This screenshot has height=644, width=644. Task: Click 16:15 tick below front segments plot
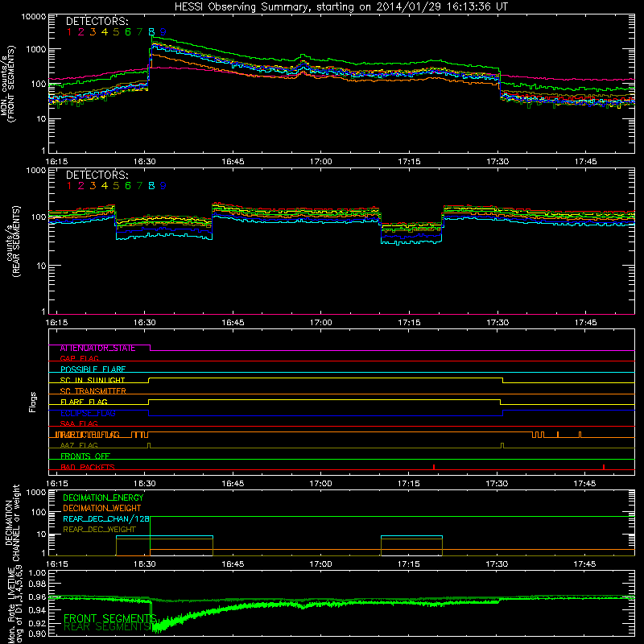point(56,162)
